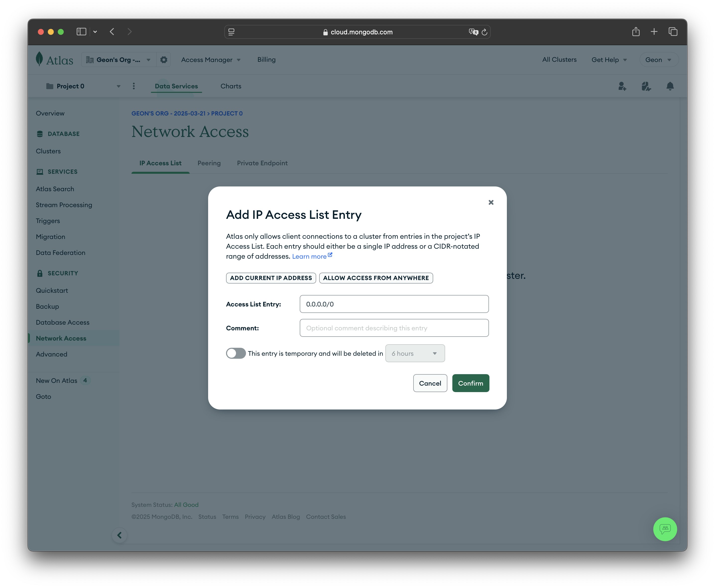Click Safari's share icon
Screen dimensions: 715x588
pyautogui.click(x=636, y=32)
